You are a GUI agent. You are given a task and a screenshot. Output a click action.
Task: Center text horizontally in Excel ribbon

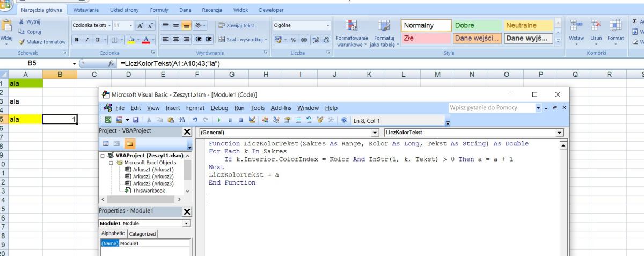coord(175,40)
